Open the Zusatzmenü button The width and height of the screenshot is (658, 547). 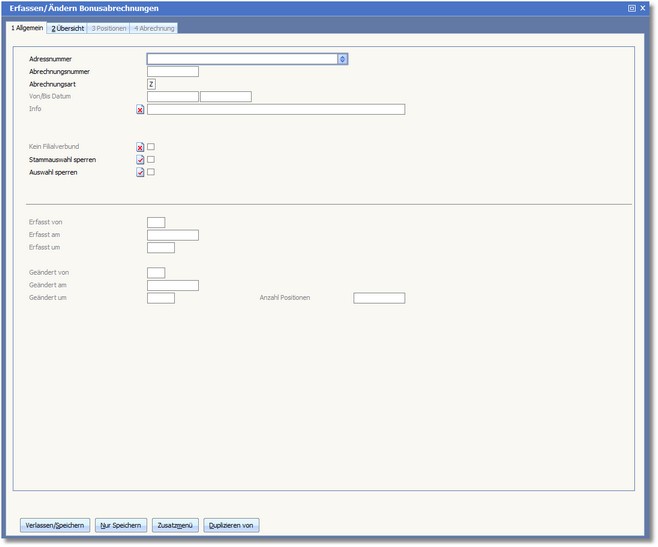pos(175,525)
